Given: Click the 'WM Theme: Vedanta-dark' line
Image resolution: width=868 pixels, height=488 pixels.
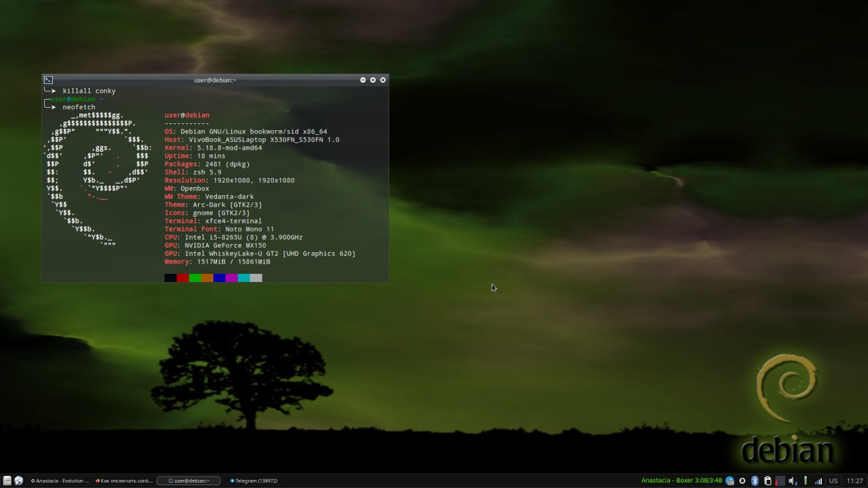Looking at the screenshot, I should (210, 197).
